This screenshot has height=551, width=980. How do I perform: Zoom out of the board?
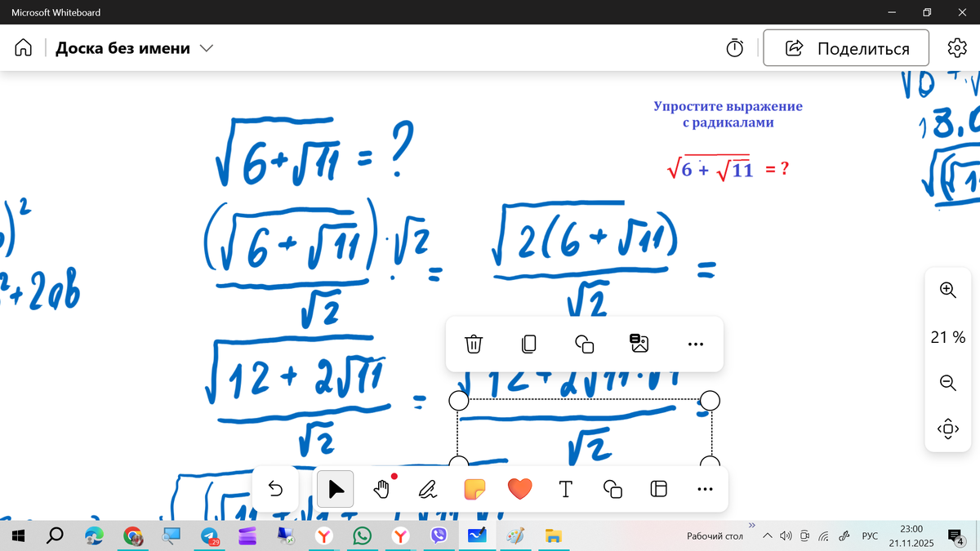947,382
